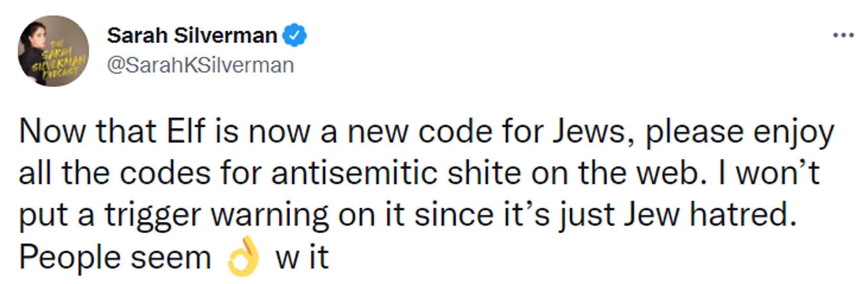The width and height of the screenshot is (868, 284).
Task: Click the blue verified checkmark badge
Action: (x=295, y=35)
